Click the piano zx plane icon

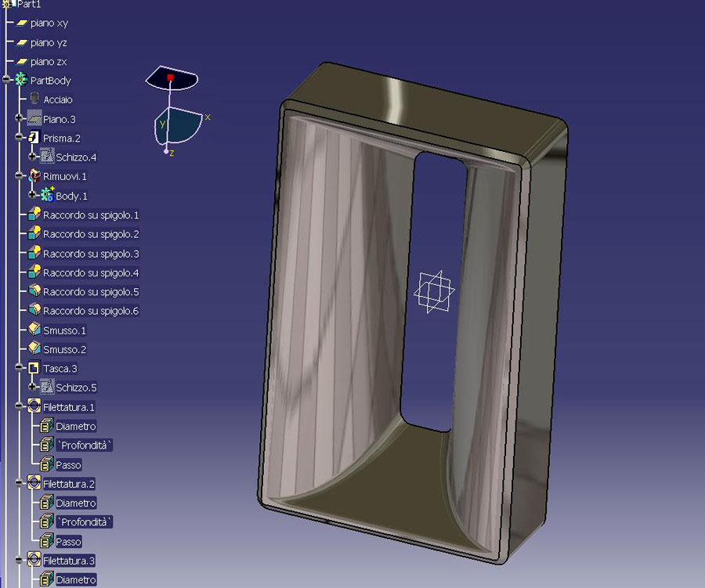pos(21,62)
